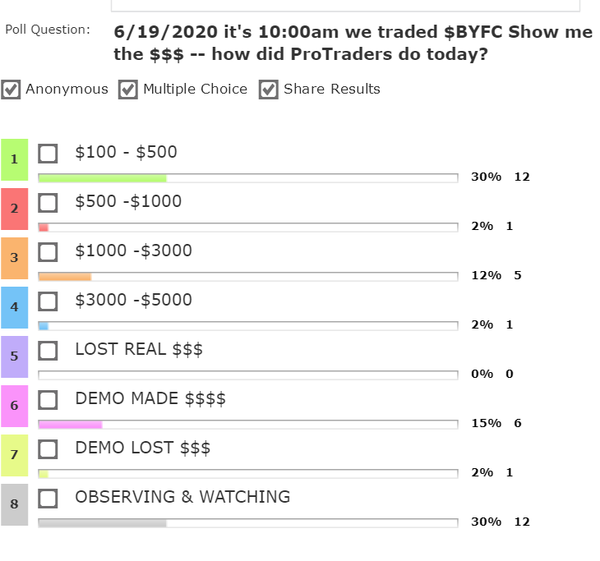600x561 pixels.
Task: Toggle the Anonymous checkbox
Action: pos(11,90)
